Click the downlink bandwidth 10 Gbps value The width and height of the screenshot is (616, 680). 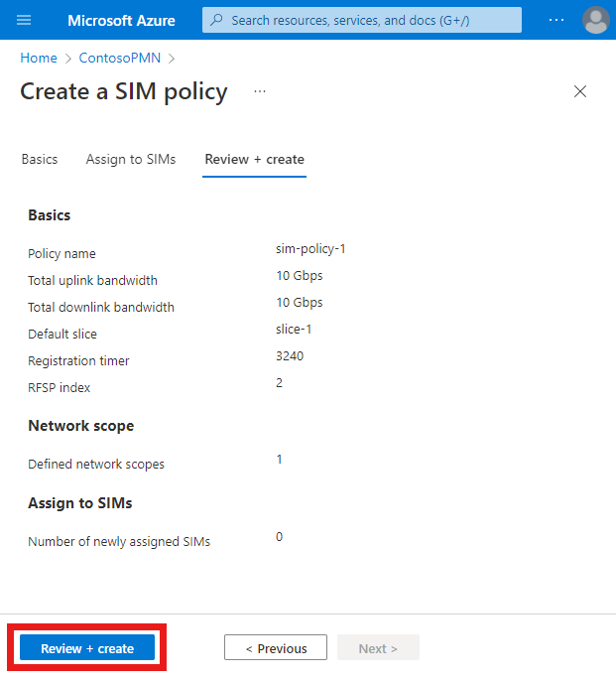coord(300,303)
